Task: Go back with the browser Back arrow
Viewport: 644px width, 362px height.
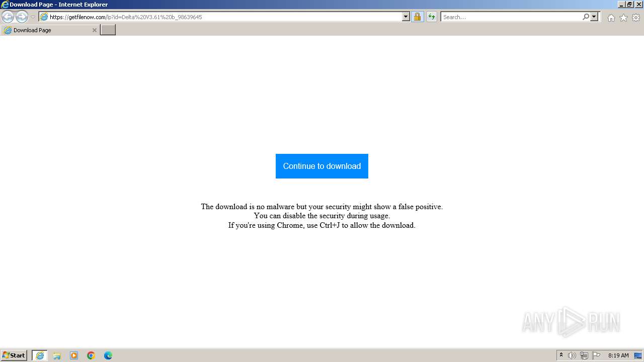Action: point(8,17)
